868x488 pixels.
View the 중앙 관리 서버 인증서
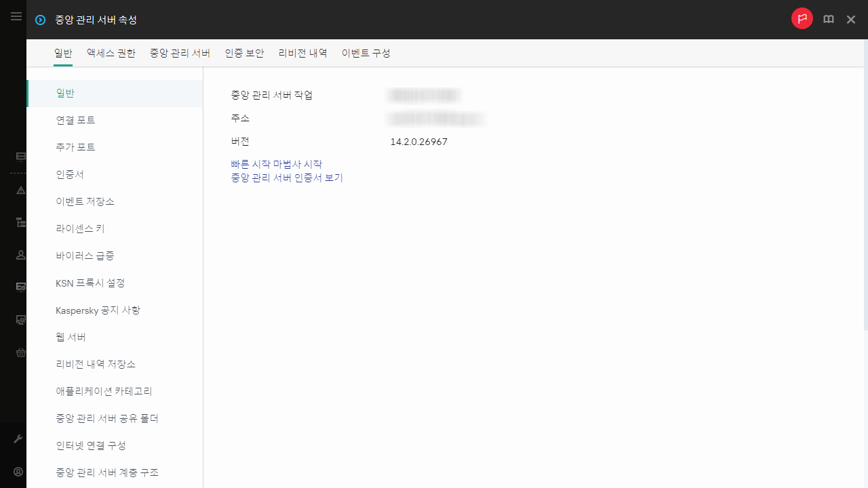tap(287, 178)
